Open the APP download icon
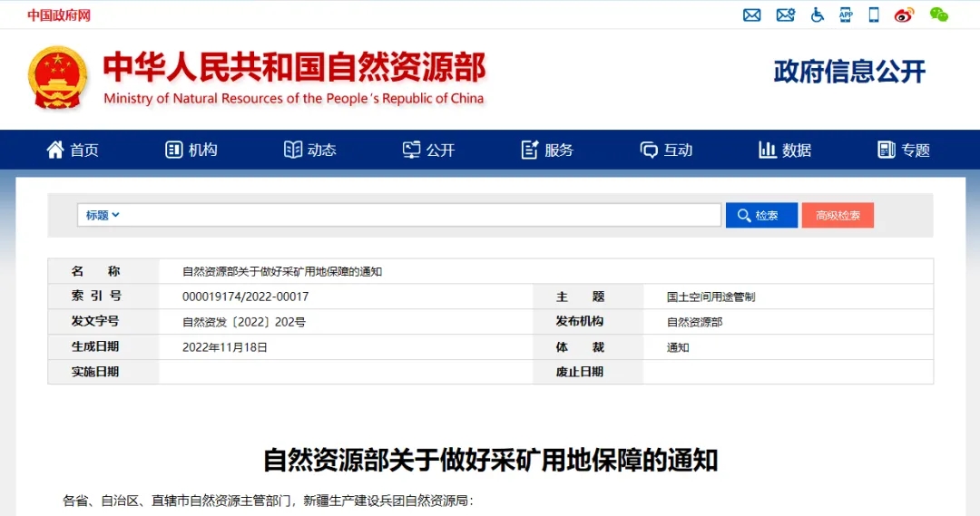The image size is (980, 516). tap(846, 15)
